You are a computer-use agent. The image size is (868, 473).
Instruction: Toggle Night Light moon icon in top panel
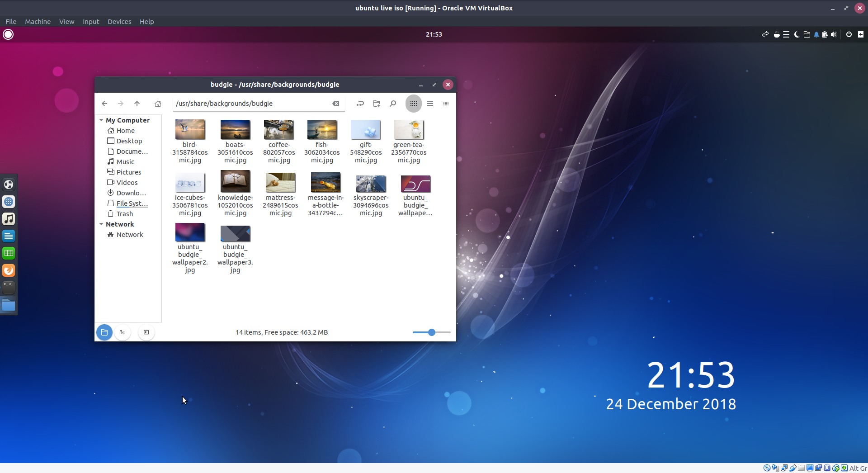(796, 34)
